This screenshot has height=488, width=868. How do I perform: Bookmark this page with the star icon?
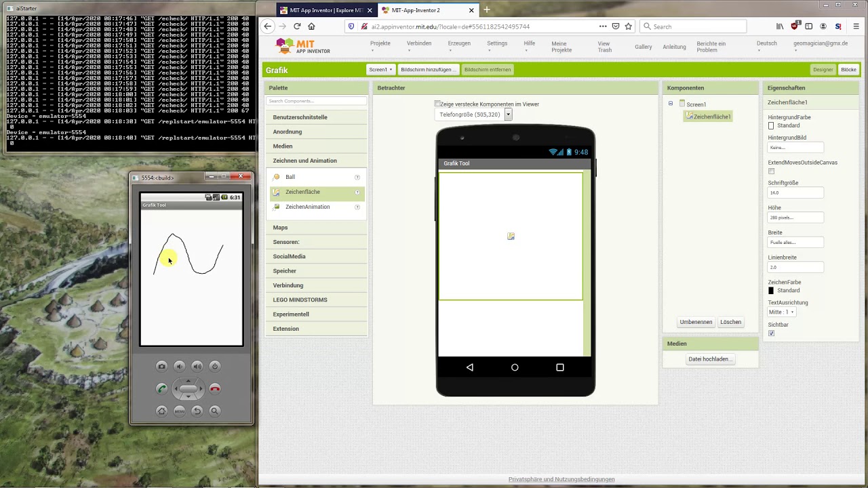tap(629, 26)
